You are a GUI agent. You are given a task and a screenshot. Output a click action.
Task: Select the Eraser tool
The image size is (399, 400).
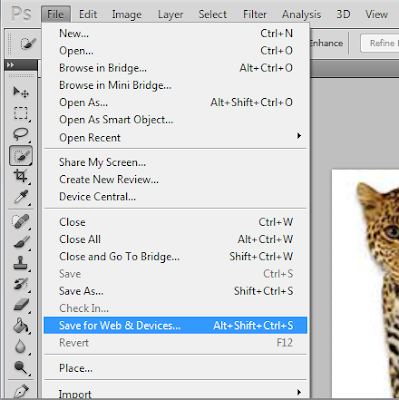21,305
